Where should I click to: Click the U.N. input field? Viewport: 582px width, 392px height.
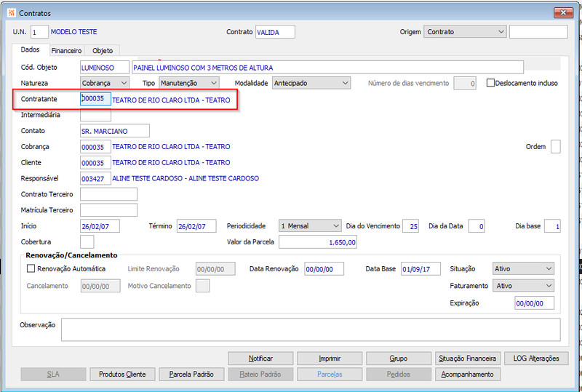click(39, 32)
